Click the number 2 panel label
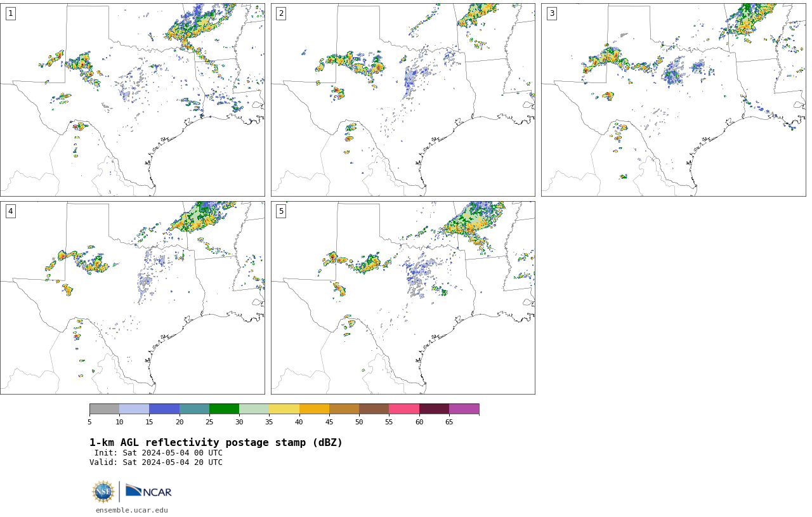The image size is (812, 517). (x=281, y=13)
